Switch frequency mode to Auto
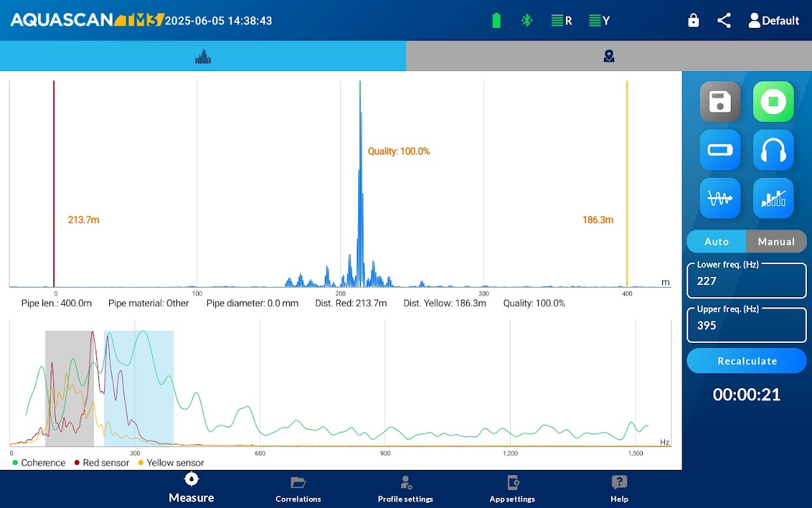The width and height of the screenshot is (812, 508). click(717, 241)
